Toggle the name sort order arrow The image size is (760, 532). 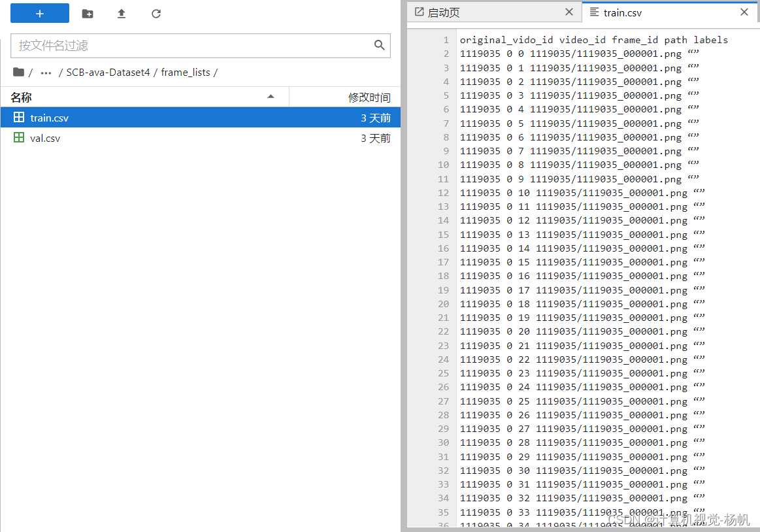click(x=271, y=97)
